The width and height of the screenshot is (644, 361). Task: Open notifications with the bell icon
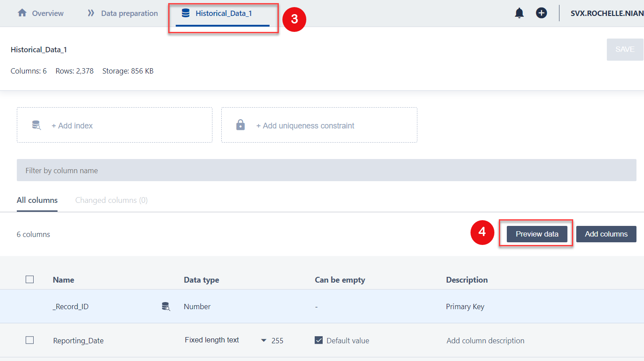tap(519, 13)
